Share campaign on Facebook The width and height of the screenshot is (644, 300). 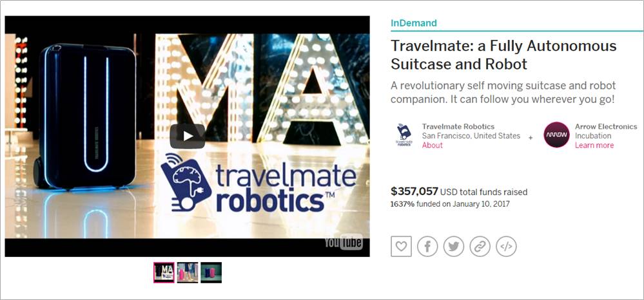point(427,246)
